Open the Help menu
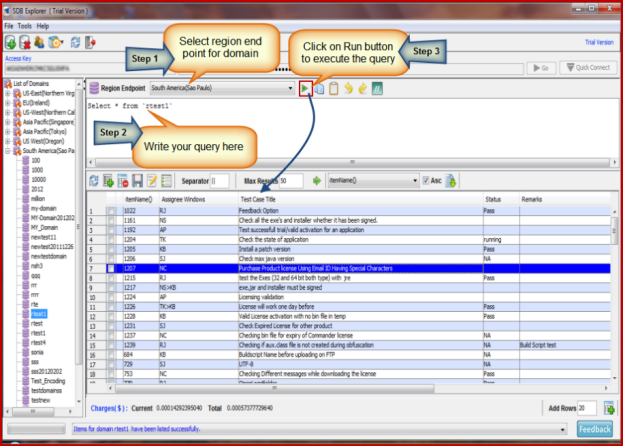 pos(43,26)
